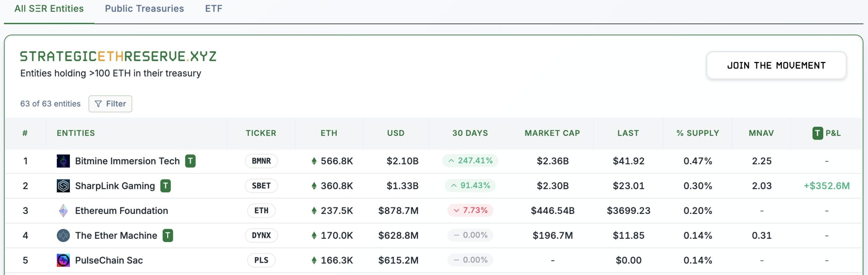Viewport: 868px width, 275px height.
Task: Click the DYNX ticker pill
Action: coord(261,235)
